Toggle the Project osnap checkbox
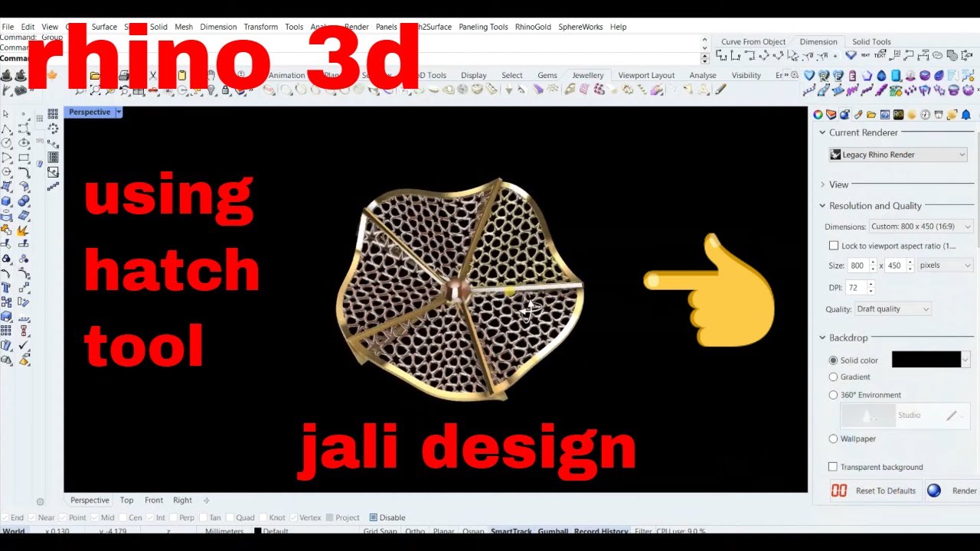Viewport: 980px width, 551px height. click(x=330, y=518)
